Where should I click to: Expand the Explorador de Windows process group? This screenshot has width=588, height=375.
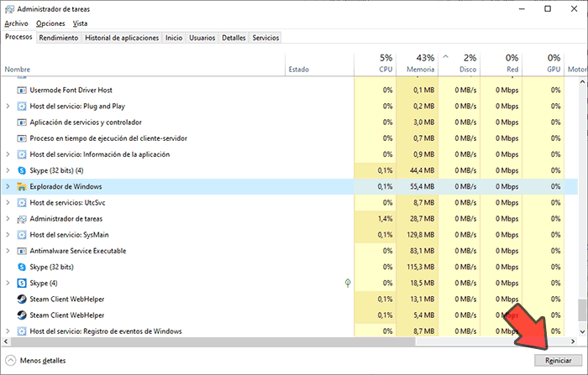point(8,186)
